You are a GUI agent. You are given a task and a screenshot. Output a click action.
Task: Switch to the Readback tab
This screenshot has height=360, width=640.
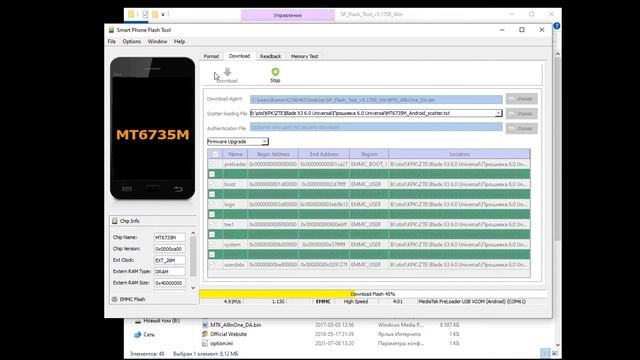click(x=270, y=56)
